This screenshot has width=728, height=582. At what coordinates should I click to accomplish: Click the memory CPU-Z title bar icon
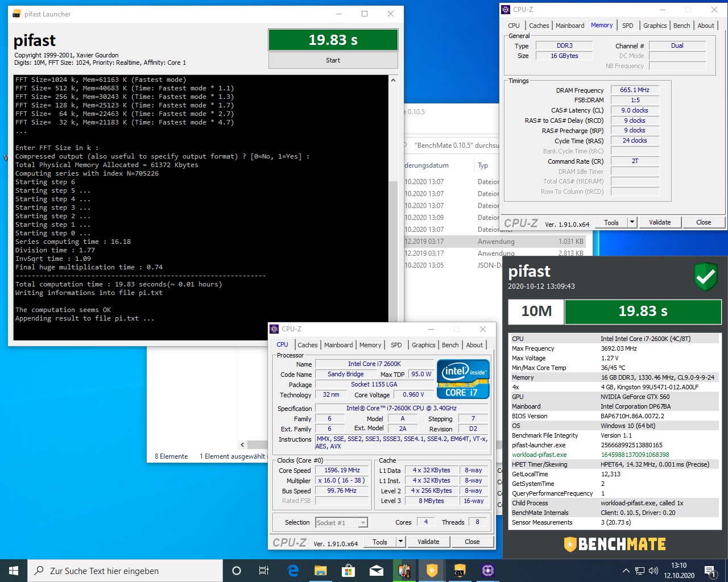pos(506,10)
